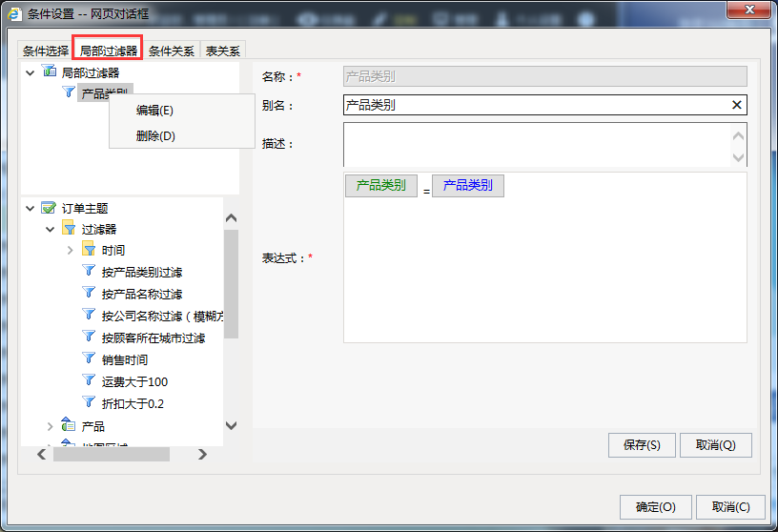Click the Internet Explorer icon in the title bar
778x532 pixels.
pos(14,13)
